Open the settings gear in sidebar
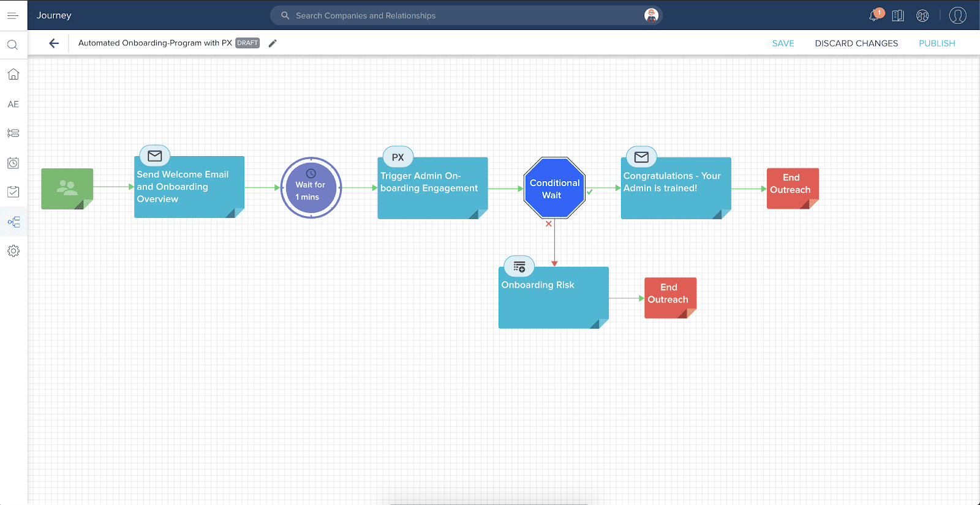This screenshot has height=505, width=980. (13, 251)
